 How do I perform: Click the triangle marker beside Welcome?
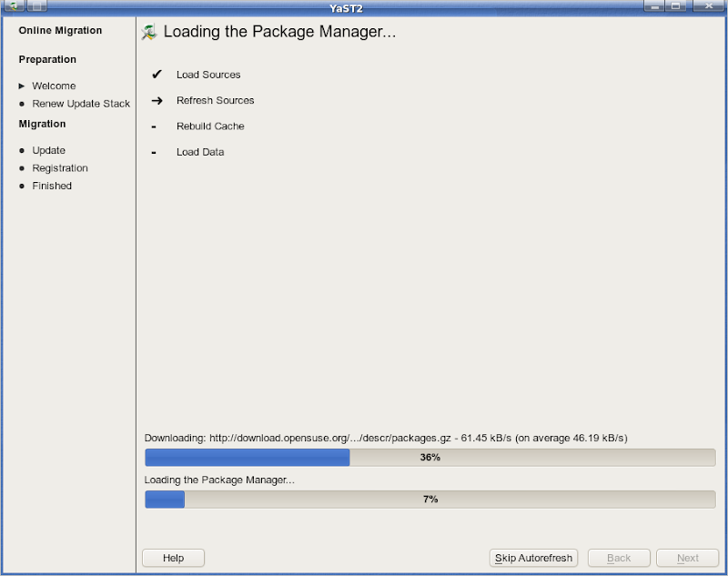coord(22,86)
